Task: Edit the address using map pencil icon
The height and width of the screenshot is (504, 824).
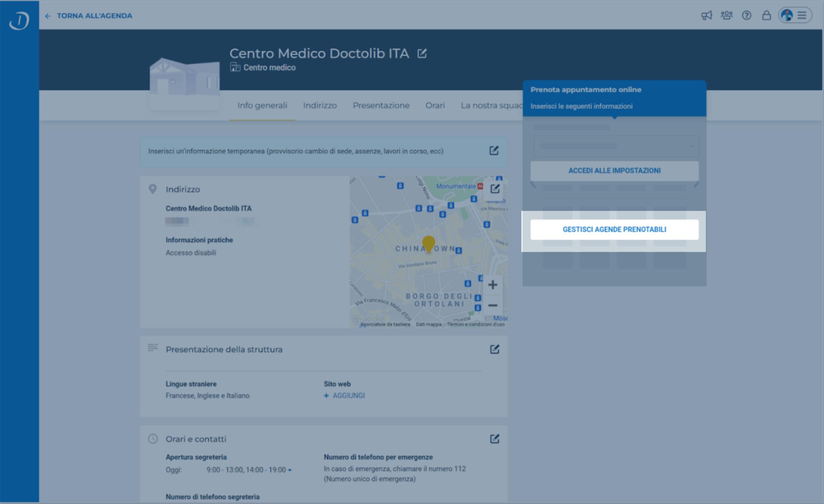Action: [495, 189]
